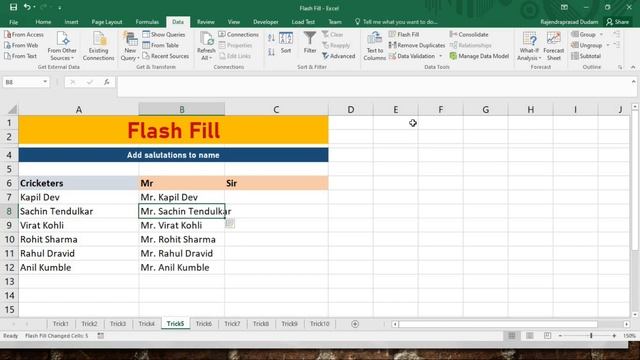Click the Save icon in quick access toolbar
Screen dimensions: 640x360
click(x=13, y=7)
